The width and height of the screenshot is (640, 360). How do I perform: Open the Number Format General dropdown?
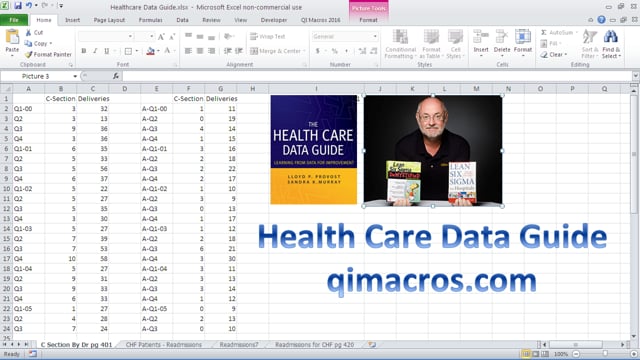(375, 37)
